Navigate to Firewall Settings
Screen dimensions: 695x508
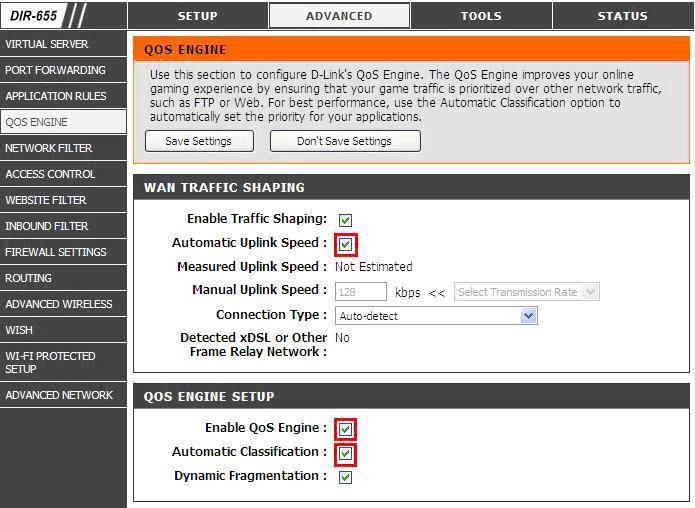click(x=63, y=252)
